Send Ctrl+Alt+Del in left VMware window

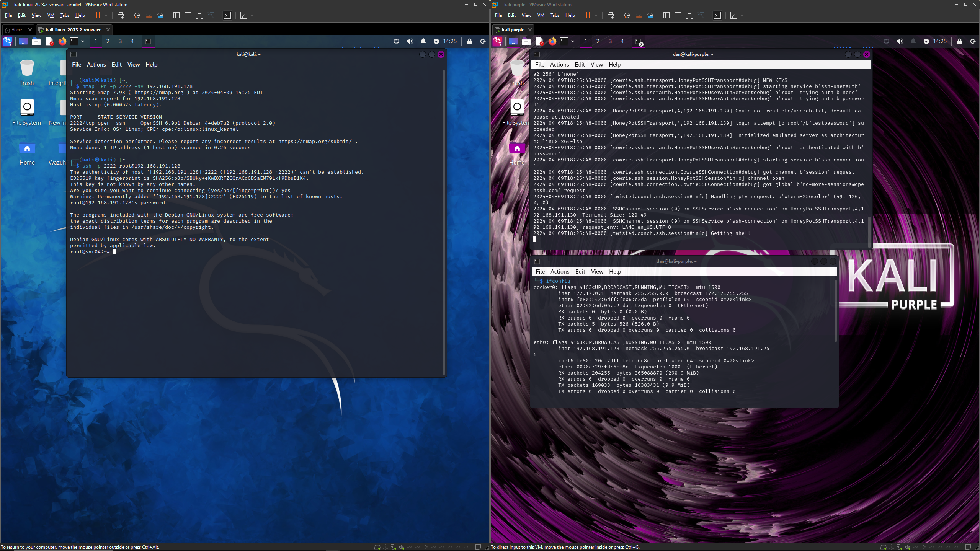pos(121,15)
